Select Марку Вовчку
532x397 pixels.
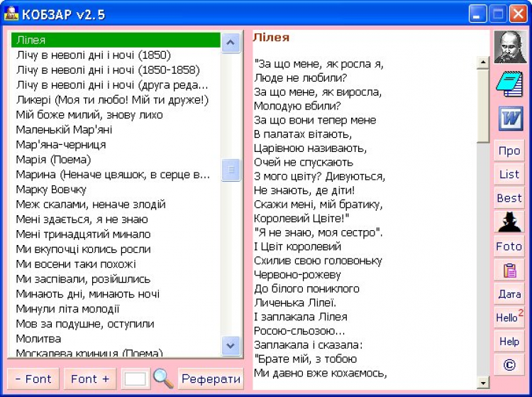tap(116, 190)
